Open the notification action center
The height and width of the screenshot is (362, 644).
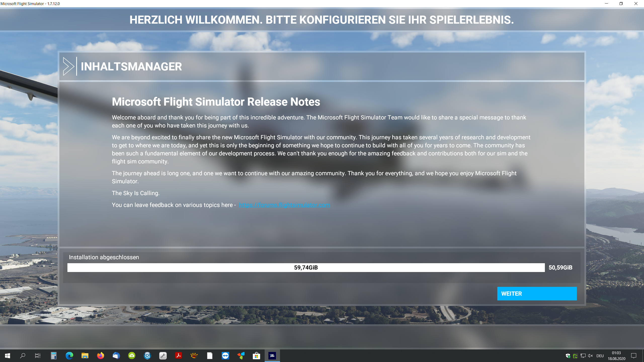(x=634, y=356)
